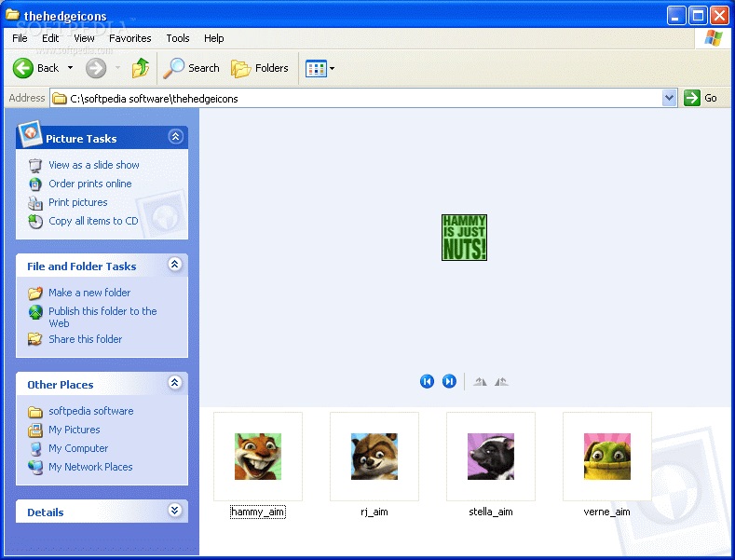Click View as a slide show link
Viewport: 735px width, 560px height.
[x=94, y=165]
